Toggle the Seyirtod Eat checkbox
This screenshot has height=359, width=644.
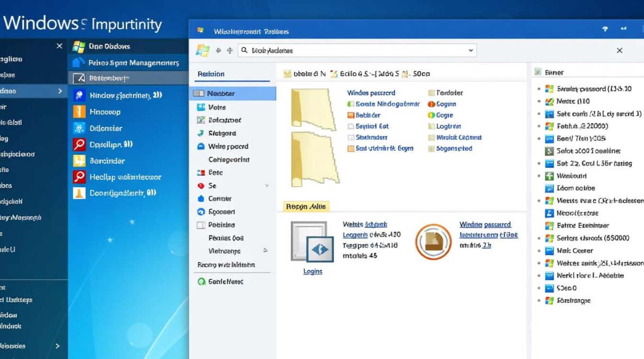tap(351, 126)
